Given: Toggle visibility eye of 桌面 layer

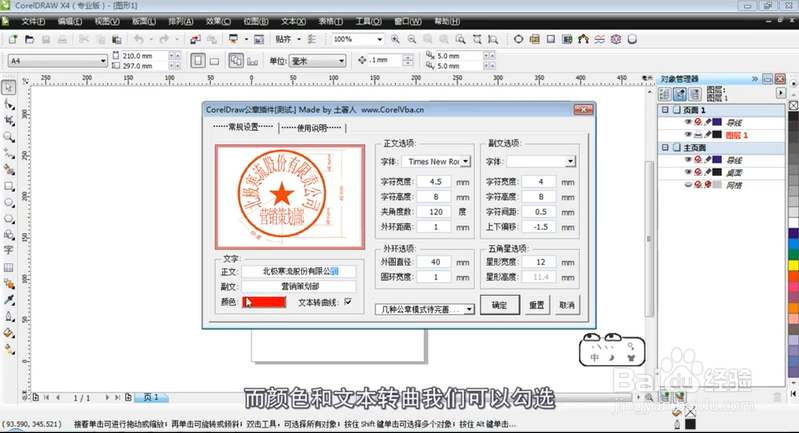Looking at the screenshot, I should [x=688, y=172].
